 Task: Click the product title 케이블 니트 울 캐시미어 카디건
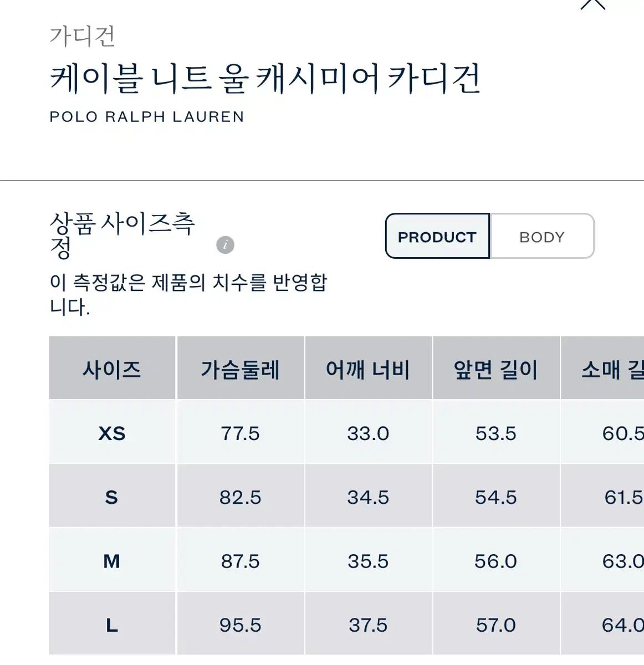[x=265, y=78]
